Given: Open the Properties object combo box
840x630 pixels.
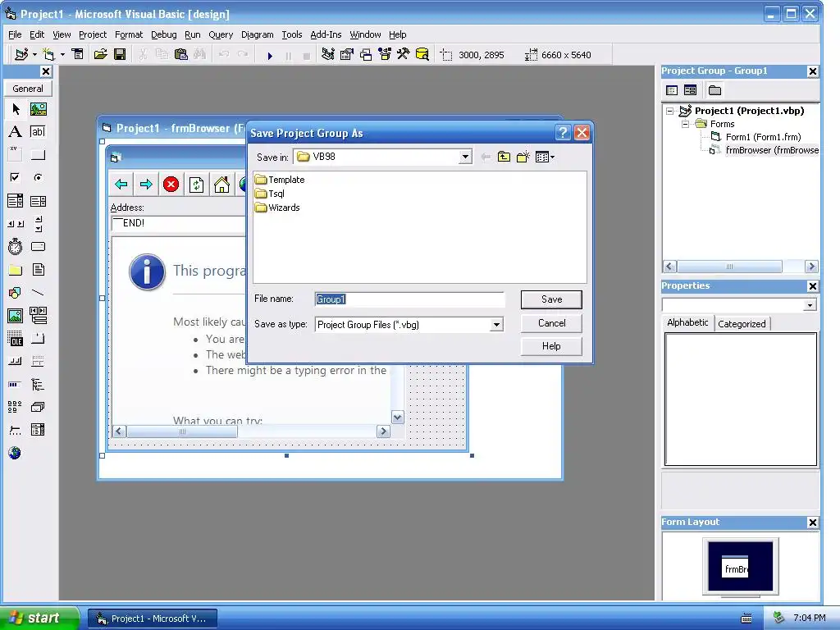Looking at the screenshot, I should tap(810, 305).
